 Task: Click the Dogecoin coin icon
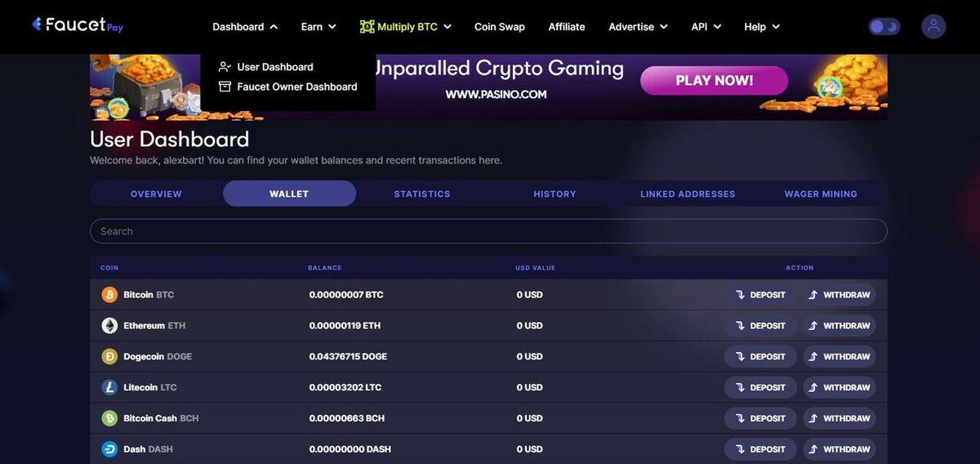109,357
